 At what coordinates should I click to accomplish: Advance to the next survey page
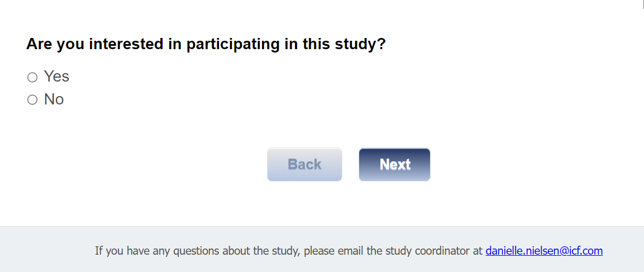click(394, 165)
